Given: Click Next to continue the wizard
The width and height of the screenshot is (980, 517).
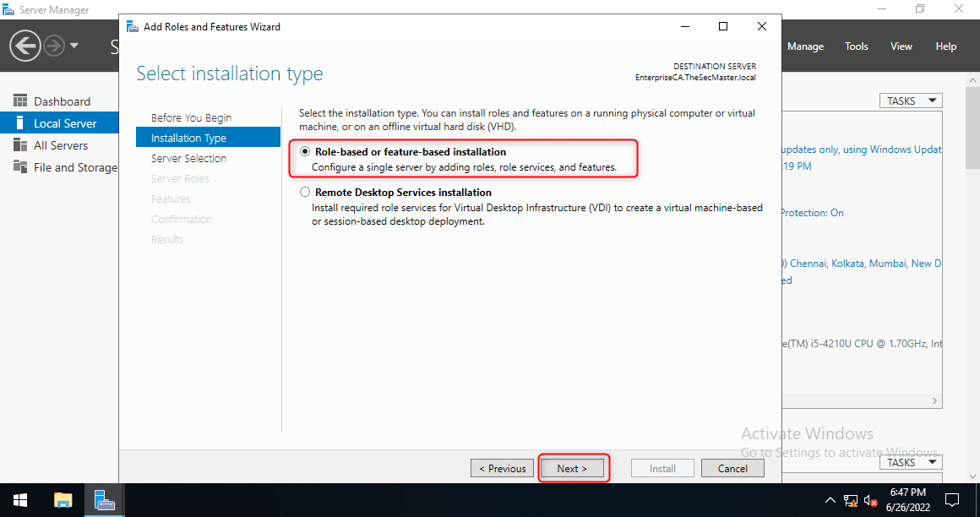Looking at the screenshot, I should point(572,468).
